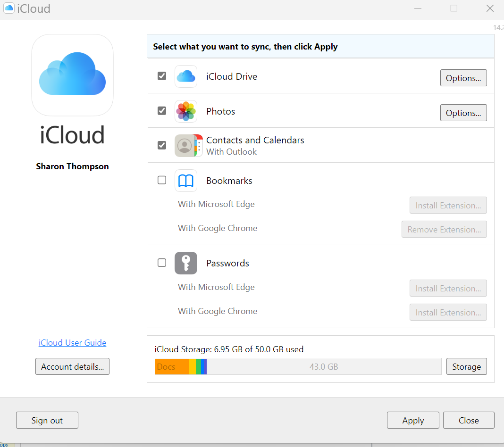Click the Passwords key icon
Viewport: 504px width, 447px height.
(x=186, y=263)
